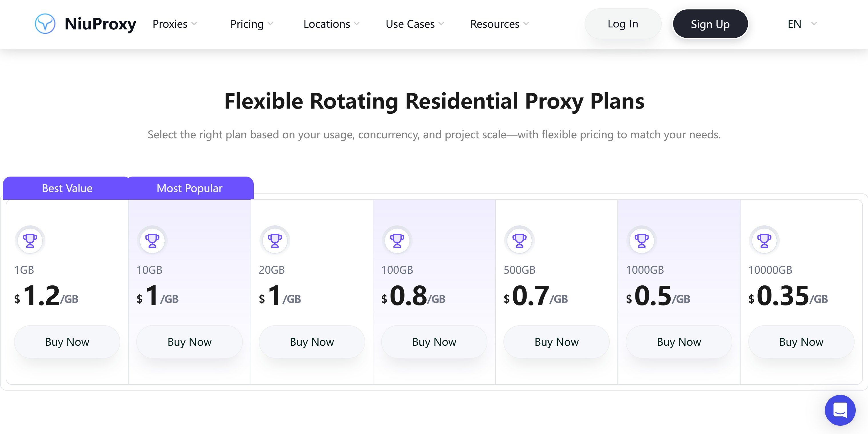868x434 pixels.
Task: Open the EN language selector
Action: point(802,24)
